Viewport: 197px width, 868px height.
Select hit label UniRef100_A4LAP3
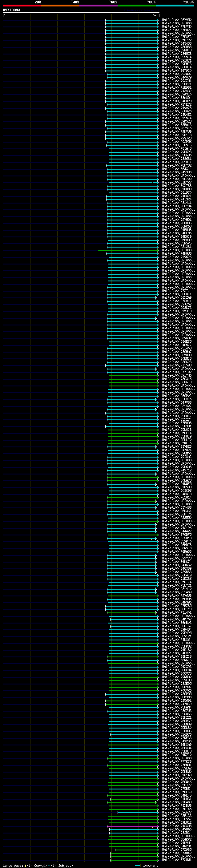click(177, 101)
